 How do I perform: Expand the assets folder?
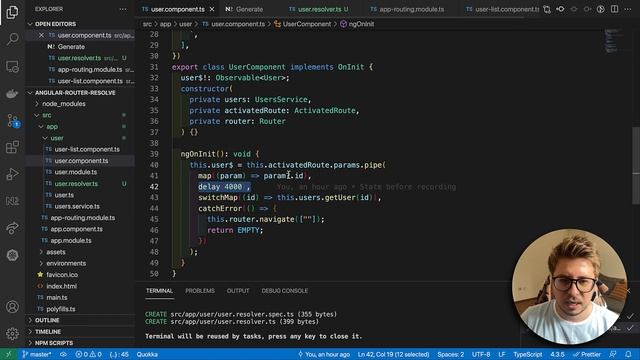click(80, 252)
